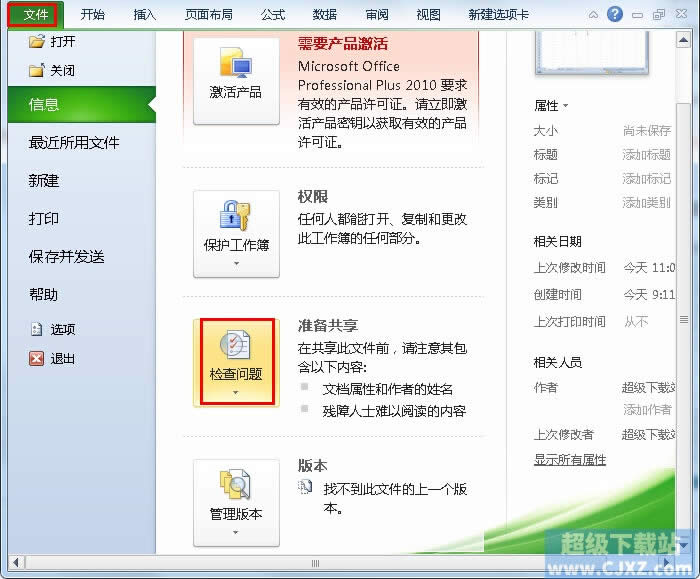Screen dimensions: 700x579
Task: Open the Check for Issues (检查问题) icon
Action: pyautogui.click(x=235, y=344)
